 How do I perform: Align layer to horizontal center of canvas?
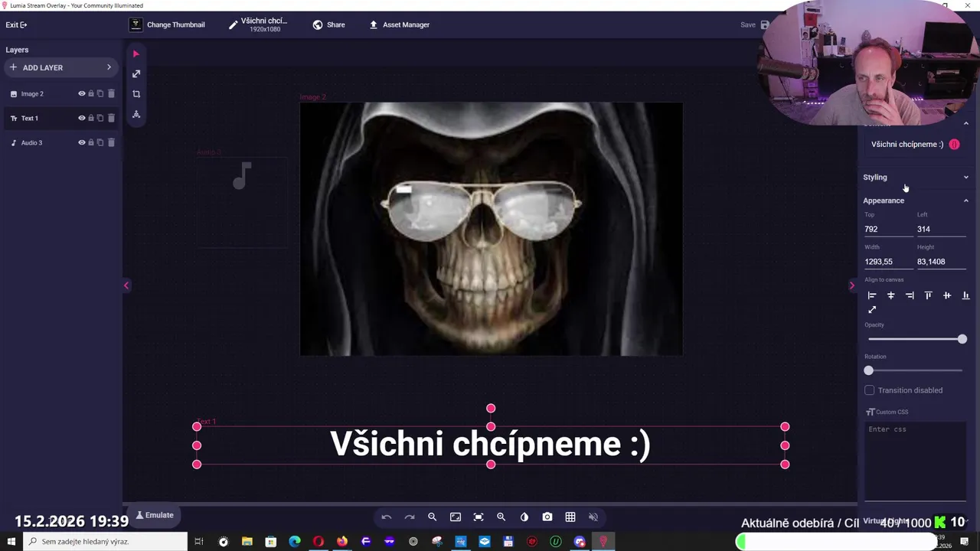(x=890, y=295)
